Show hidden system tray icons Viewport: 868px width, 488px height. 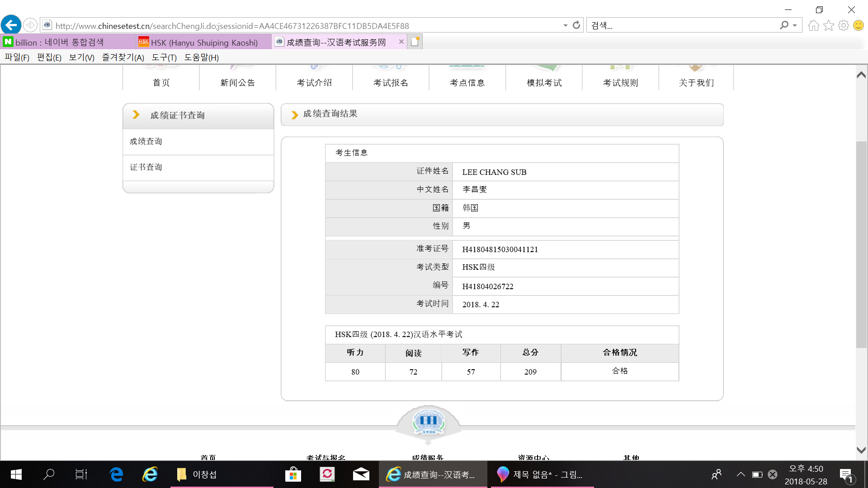(741, 474)
